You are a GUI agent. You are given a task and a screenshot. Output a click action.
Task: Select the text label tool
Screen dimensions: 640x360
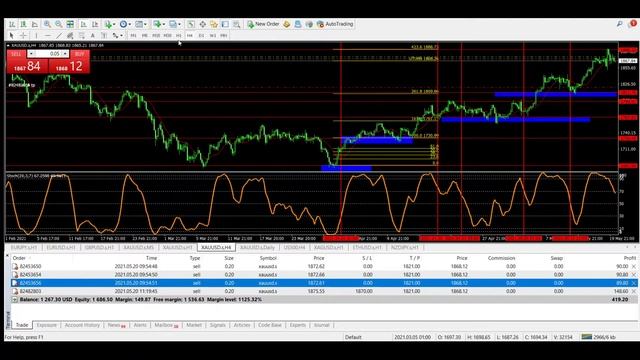click(x=104, y=36)
